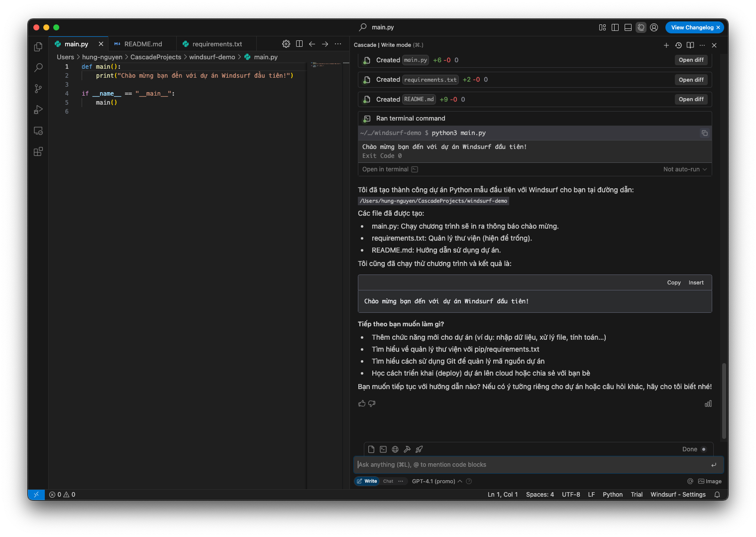
Task: Copy the output code block
Action: point(674,282)
